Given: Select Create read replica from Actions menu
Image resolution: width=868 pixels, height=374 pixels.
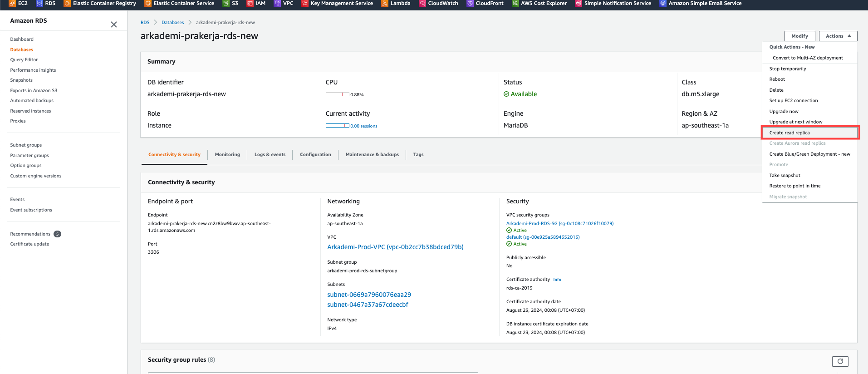Looking at the screenshot, I should 790,133.
